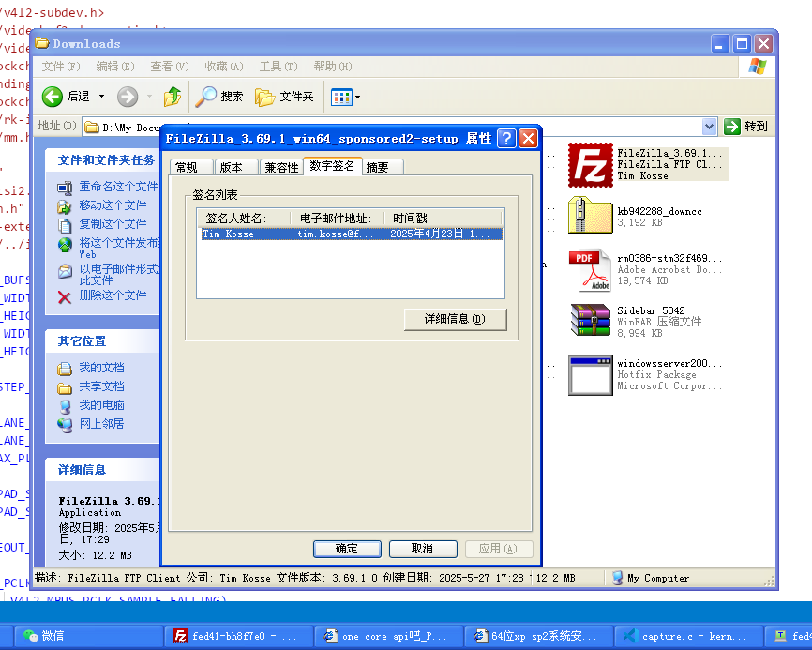The height and width of the screenshot is (650, 812).
Task: Click the Details (详细信息) button
Action: coord(455,319)
